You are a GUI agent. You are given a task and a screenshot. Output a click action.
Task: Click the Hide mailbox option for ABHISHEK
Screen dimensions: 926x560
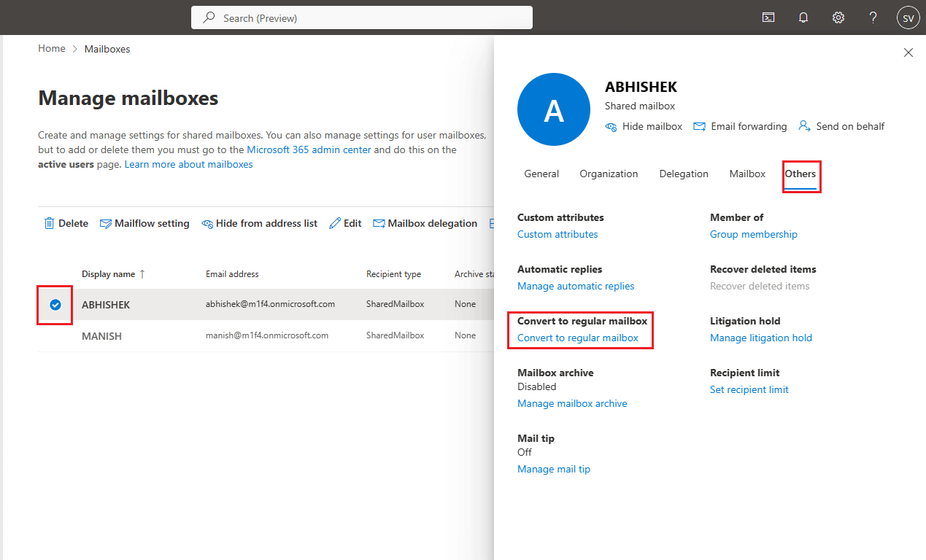tap(644, 126)
